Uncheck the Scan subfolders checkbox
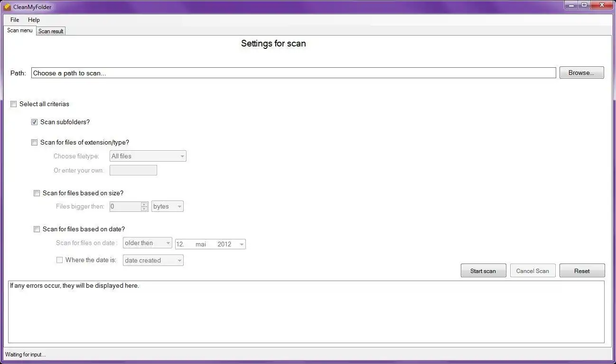Viewport: 616px width, 364px height. point(35,122)
